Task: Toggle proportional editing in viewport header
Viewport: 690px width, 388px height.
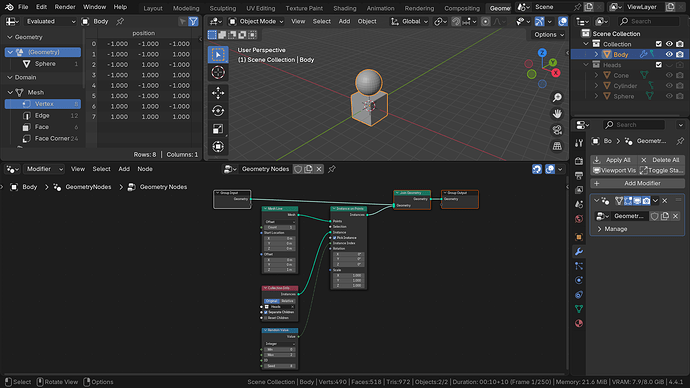Action: click(x=485, y=21)
